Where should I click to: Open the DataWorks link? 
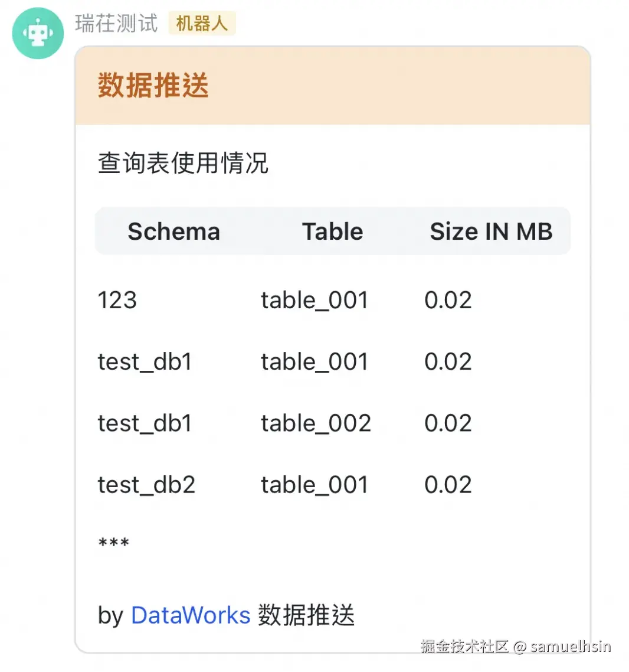click(x=191, y=615)
